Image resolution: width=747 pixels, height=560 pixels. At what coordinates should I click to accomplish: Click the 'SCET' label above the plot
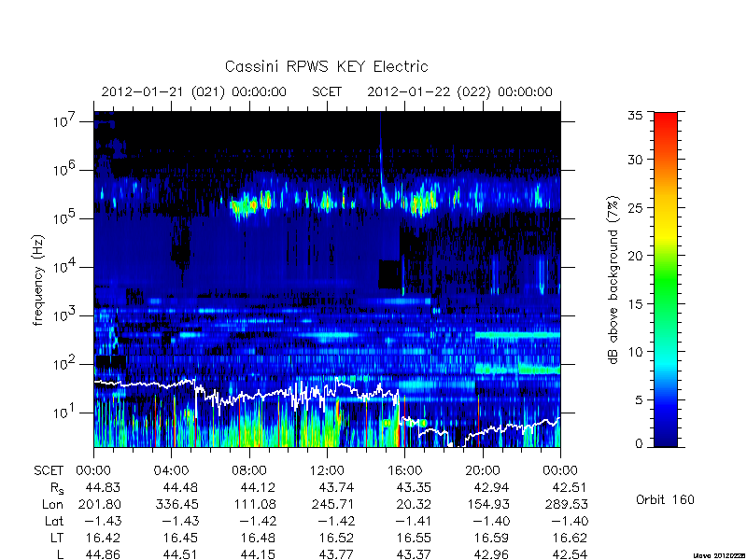click(x=327, y=91)
